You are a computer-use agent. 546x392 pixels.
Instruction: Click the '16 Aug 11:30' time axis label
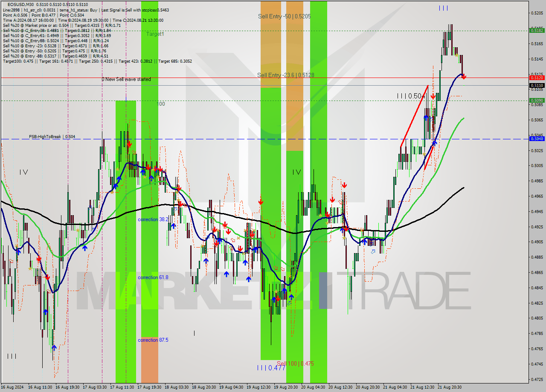tap(40, 387)
